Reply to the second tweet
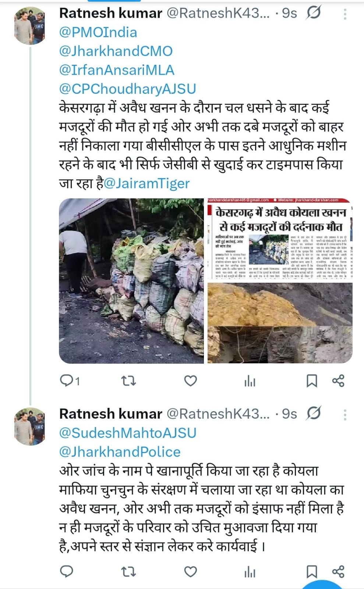This screenshot has height=589, width=364. tap(67, 571)
